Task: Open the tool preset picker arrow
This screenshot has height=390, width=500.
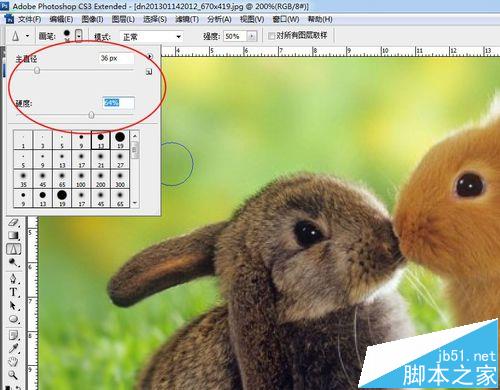Action: click(27, 36)
